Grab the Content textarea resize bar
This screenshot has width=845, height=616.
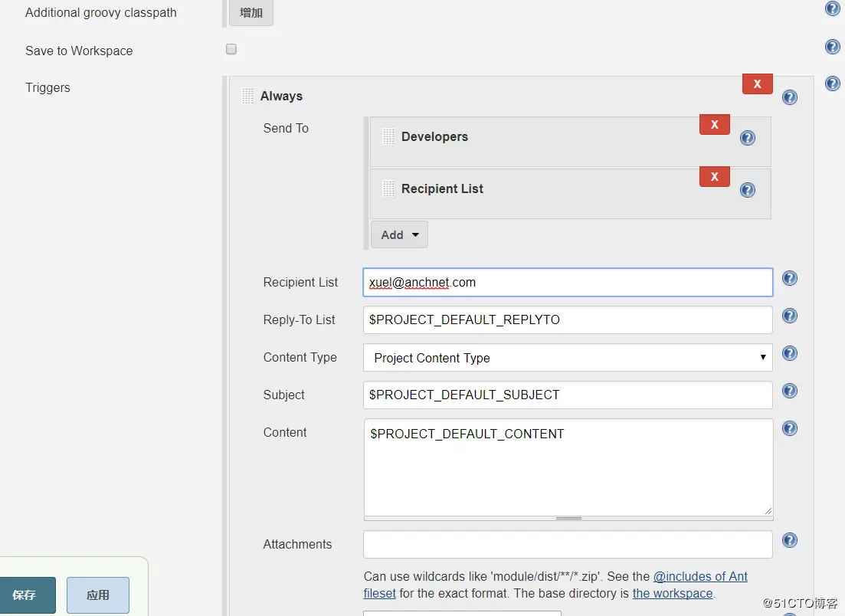click(x=568, y=518)
